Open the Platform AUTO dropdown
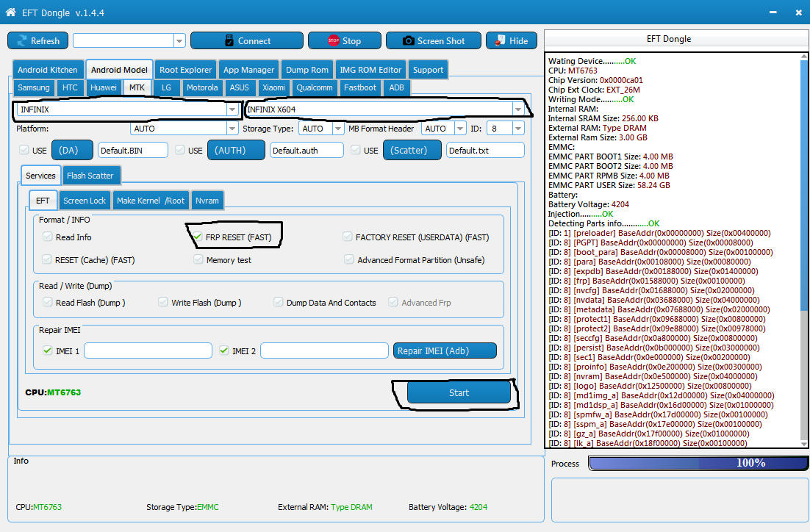Viewport: 810px width, 532px height. [x=232, y=129]
